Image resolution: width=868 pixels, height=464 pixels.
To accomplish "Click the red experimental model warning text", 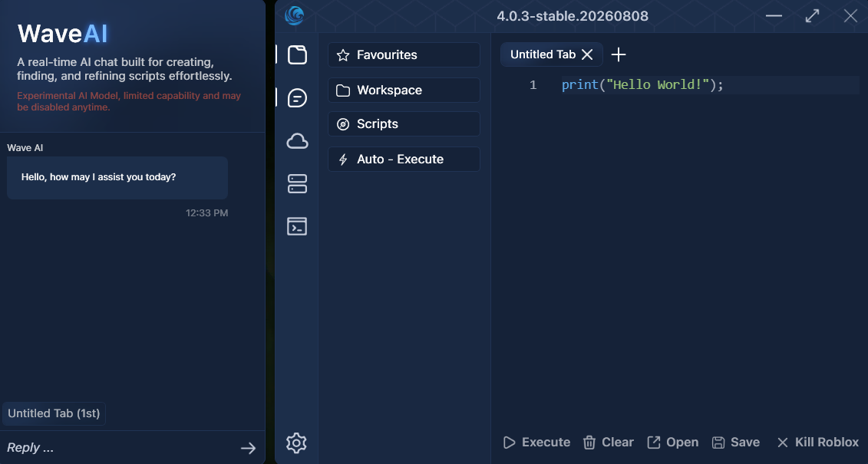I will click(x=129, y=101).
